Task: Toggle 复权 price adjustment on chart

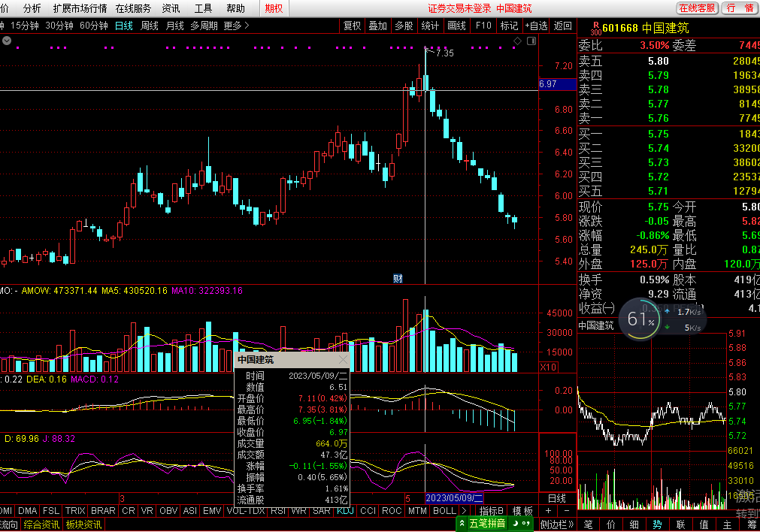Action: coord(352,26)
